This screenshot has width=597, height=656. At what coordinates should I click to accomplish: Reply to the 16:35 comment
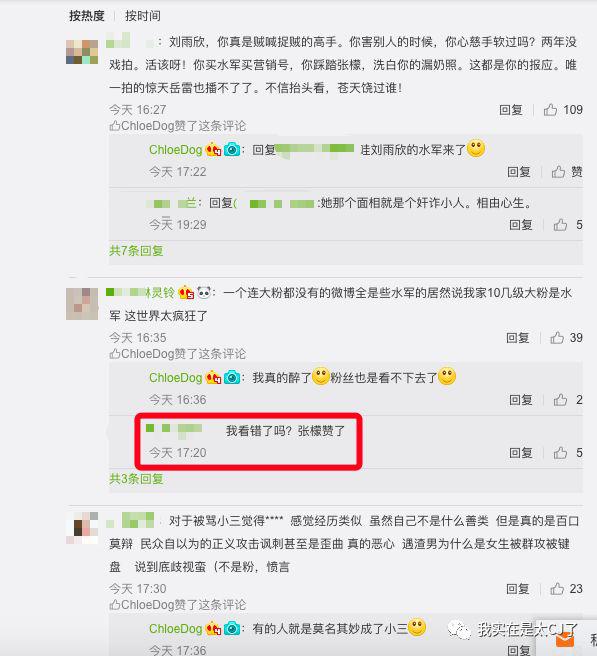coord(518,338)
